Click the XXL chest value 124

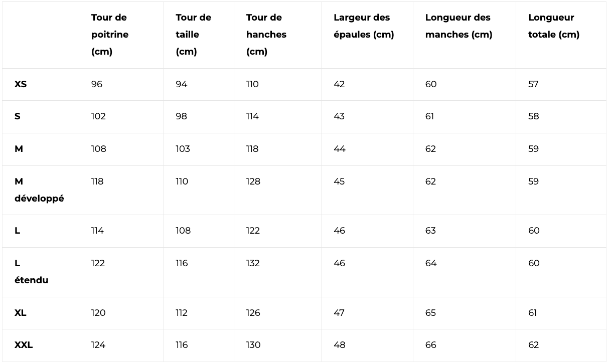tap(98, 345)
